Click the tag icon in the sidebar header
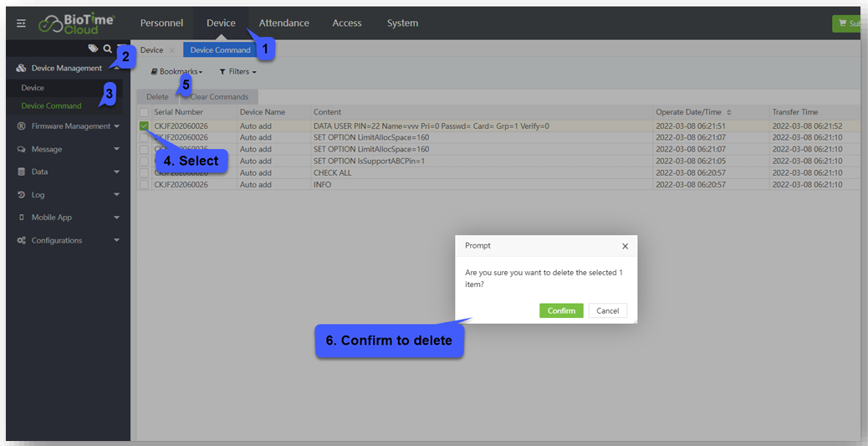 [93, 49]
